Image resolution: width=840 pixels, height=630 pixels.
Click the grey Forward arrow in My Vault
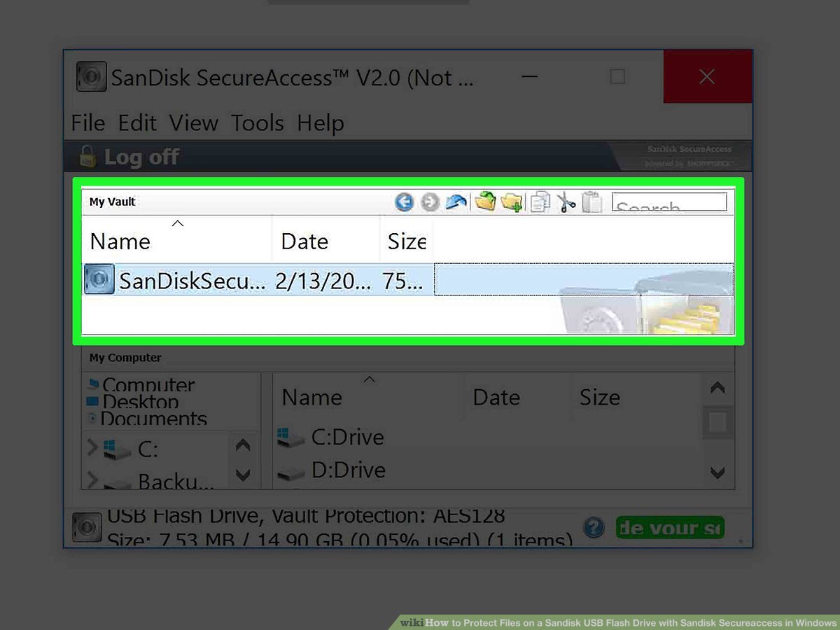pyautogui.click(x=430, y=202)
